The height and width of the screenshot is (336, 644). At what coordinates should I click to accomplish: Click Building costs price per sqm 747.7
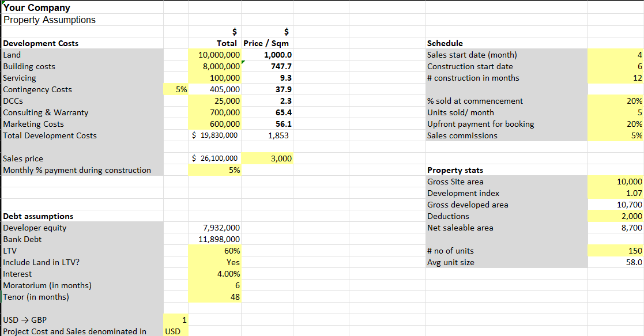[x=268, y=66]
